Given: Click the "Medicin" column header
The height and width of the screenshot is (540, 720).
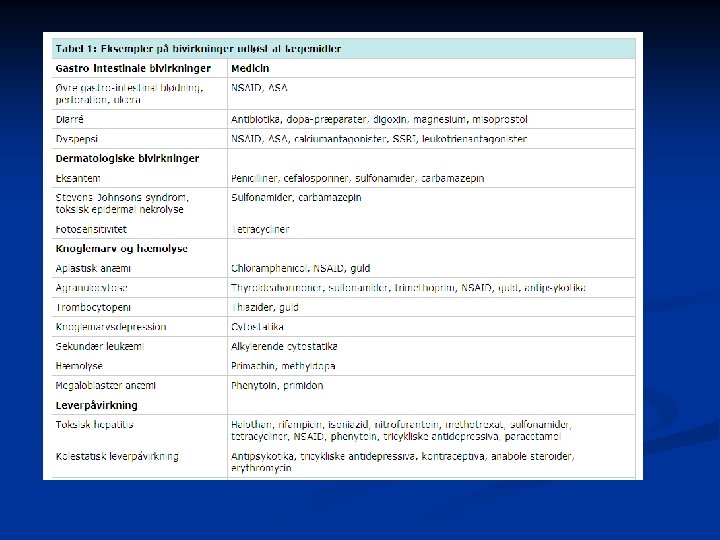Looking at the screenshot, I should tap(250, 68).
